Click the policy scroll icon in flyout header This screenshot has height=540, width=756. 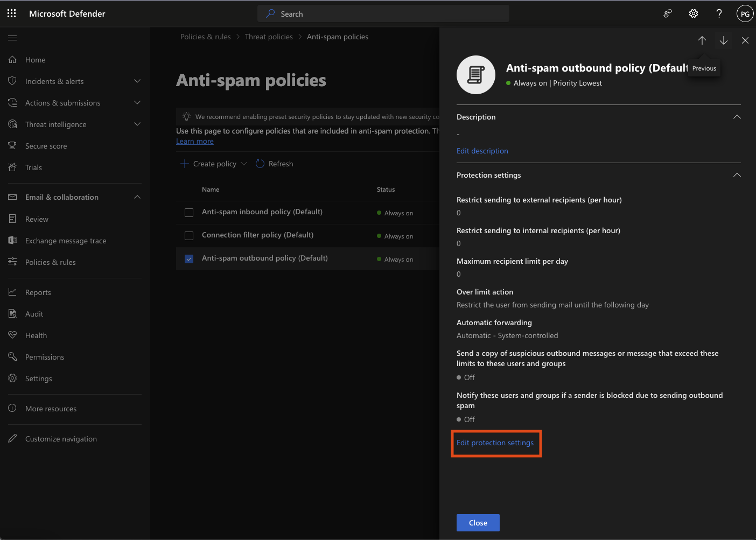pyautogui.click(x=476, y=75)
